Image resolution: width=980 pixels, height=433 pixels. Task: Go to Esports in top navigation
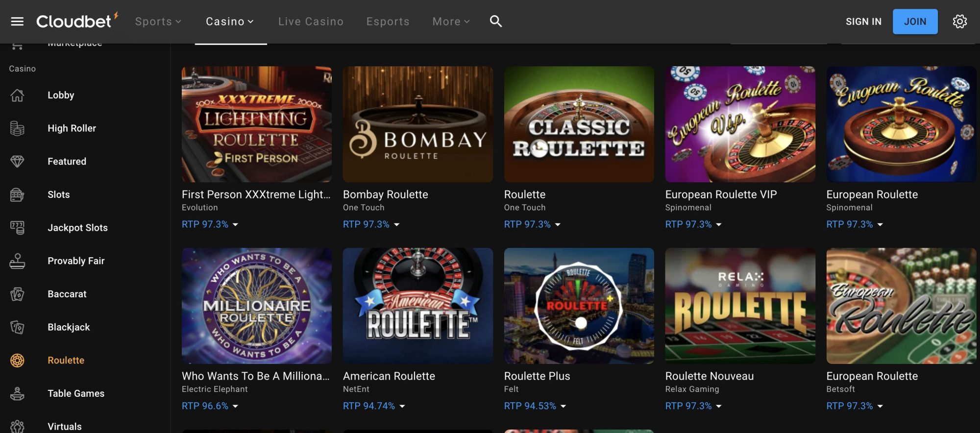388,22
